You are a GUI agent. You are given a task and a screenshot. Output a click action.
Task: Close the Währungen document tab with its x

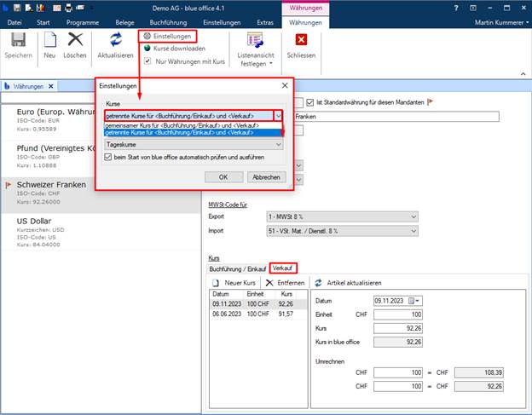pos(51,86)
